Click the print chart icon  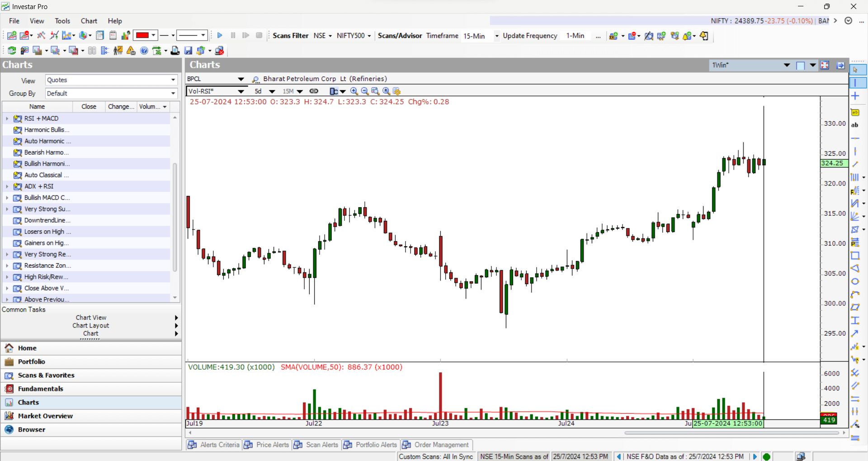[175, 50]
